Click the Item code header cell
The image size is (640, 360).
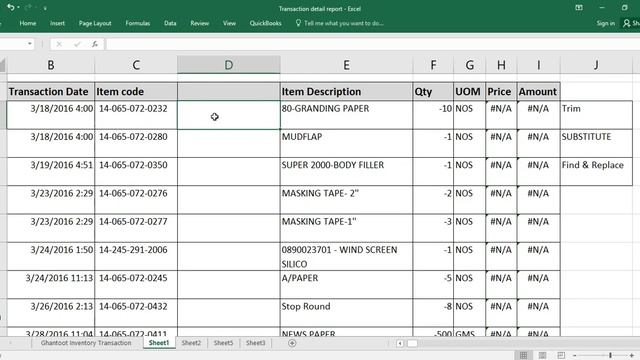[136, 91]
